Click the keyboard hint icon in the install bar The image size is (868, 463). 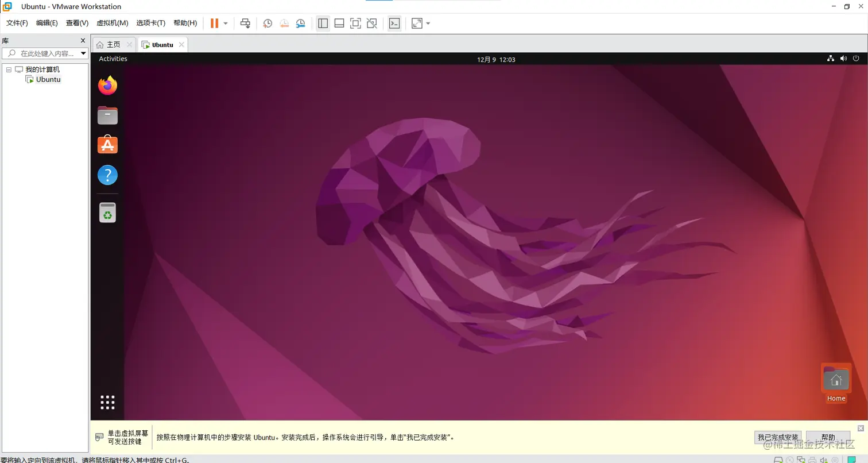click(x=100, y=437)
